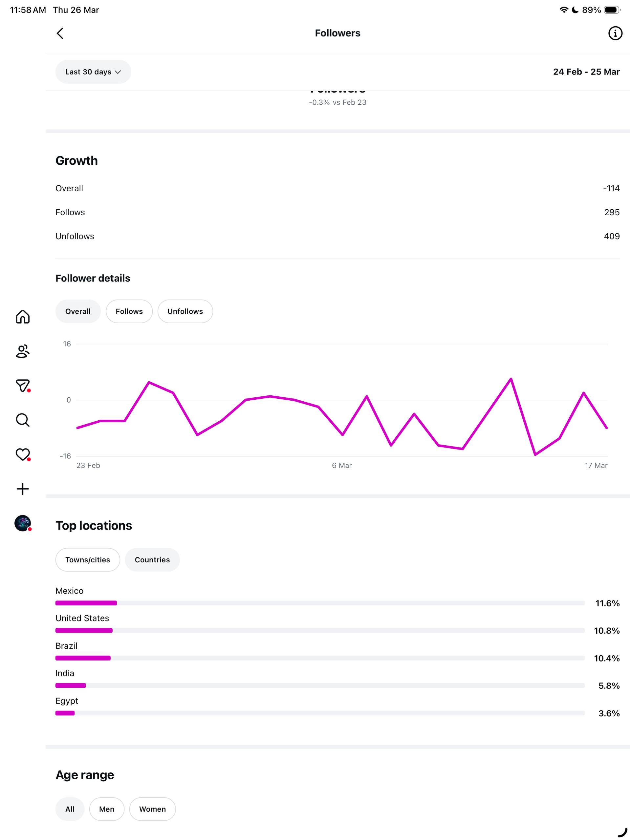Open direct messages paper plane icon

23,386
